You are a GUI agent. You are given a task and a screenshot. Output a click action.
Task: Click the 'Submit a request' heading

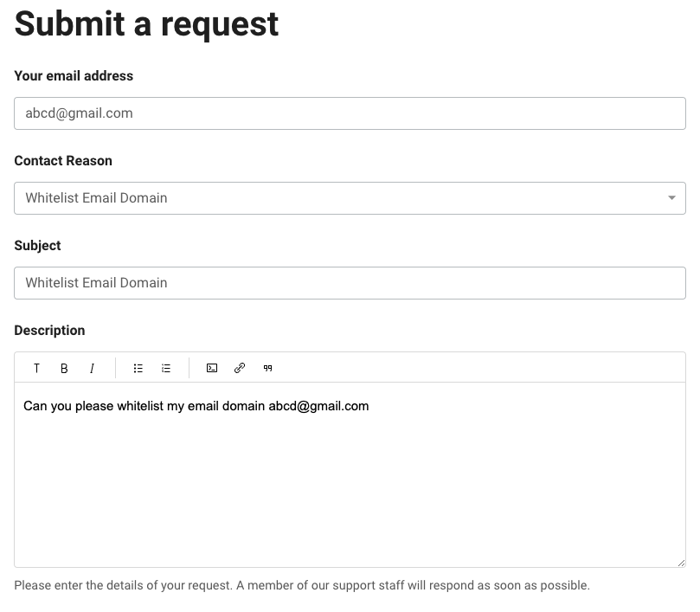click(146, 24)
